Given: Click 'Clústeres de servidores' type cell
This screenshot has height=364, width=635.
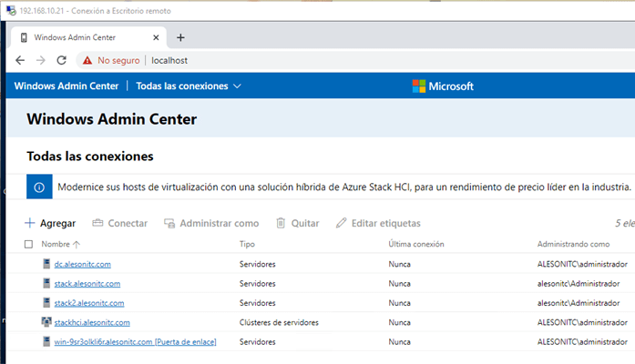Looking at the screenshot, I should [x=279, y=322].
